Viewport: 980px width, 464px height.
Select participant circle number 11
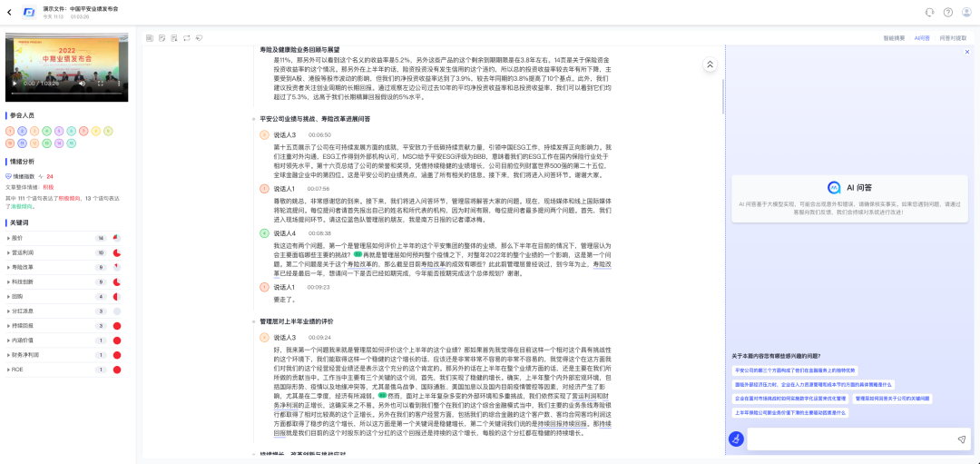(x=22, y=143)
